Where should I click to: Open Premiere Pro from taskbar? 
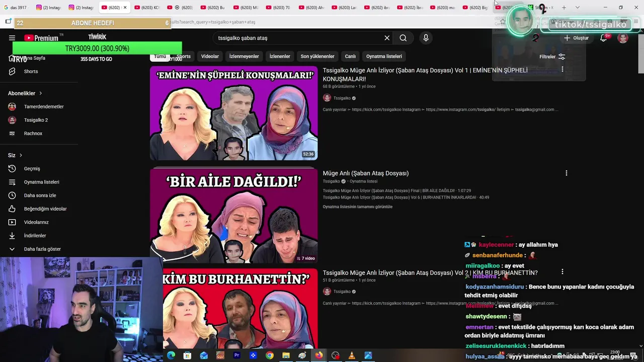click(x=236, y=355)
